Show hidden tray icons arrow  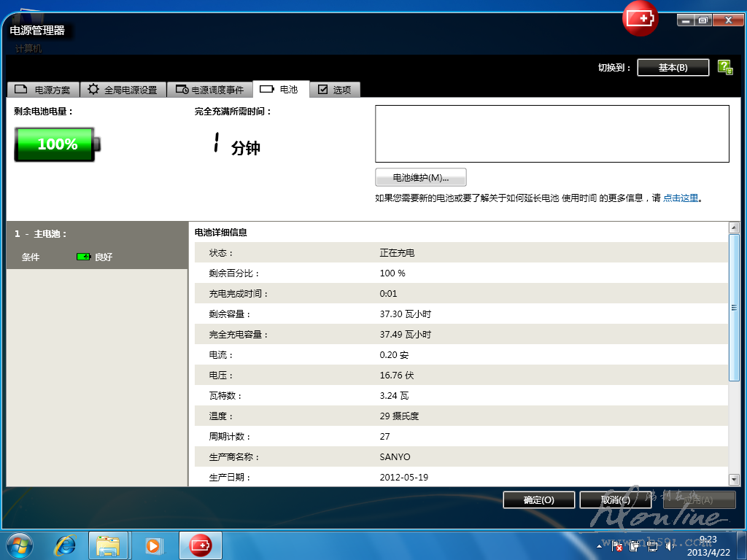coord(599,546)
